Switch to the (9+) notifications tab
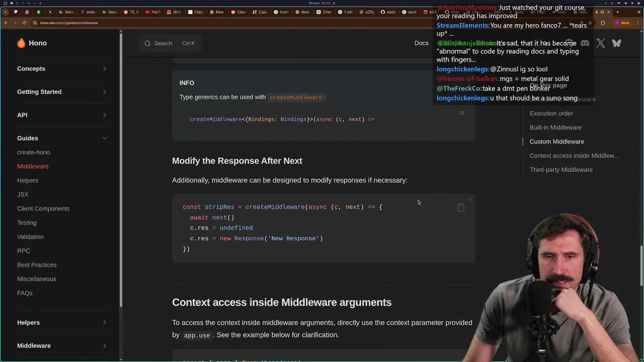Viewport: 644px width, 362px height. pos(174,12)
